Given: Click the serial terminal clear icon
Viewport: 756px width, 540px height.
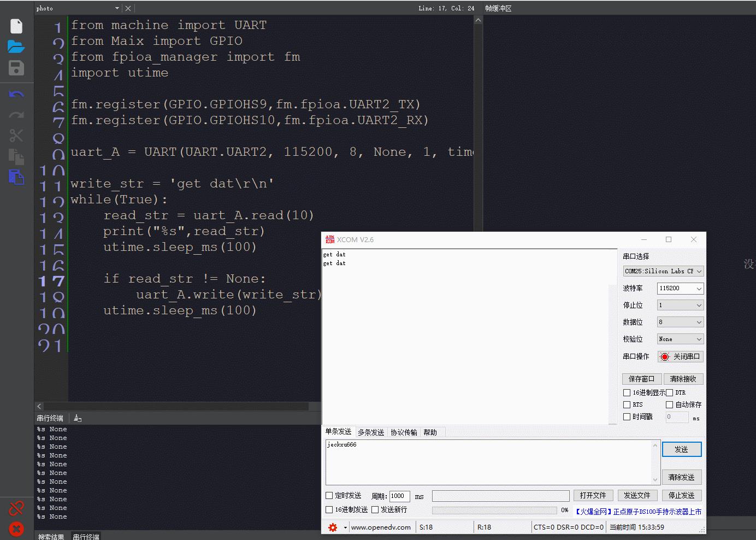Looking at the screenshot, I should (78, 418).
